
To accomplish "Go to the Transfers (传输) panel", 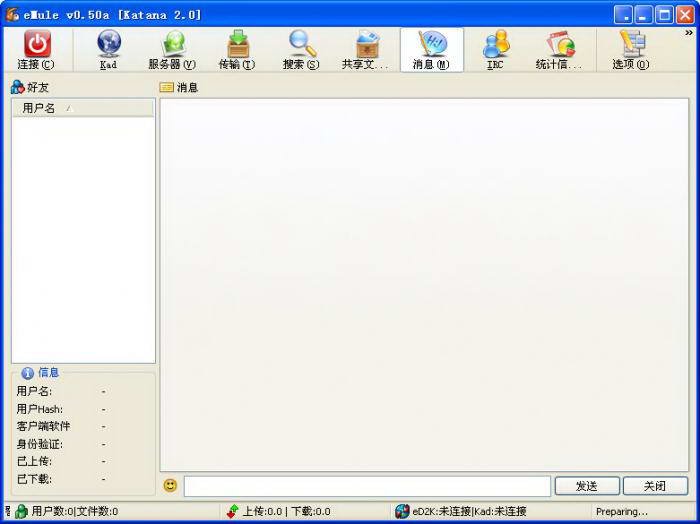I will coord(237,45).
